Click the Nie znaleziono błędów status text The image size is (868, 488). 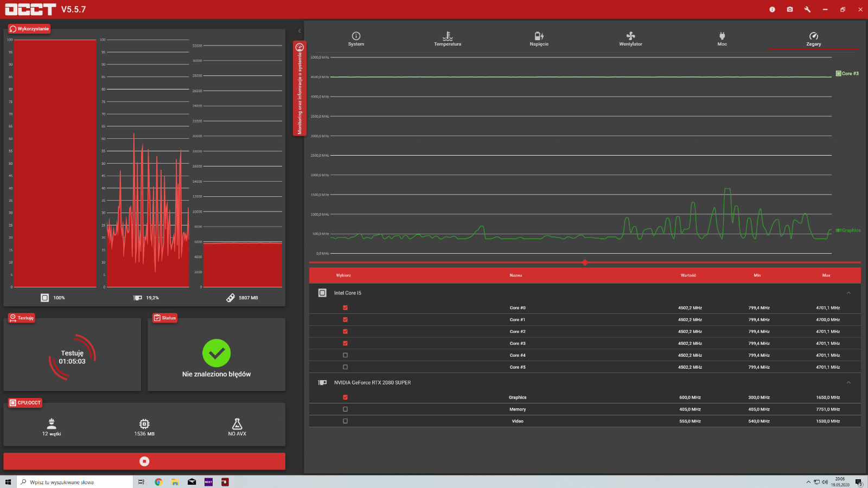click(x=216, y=374)
